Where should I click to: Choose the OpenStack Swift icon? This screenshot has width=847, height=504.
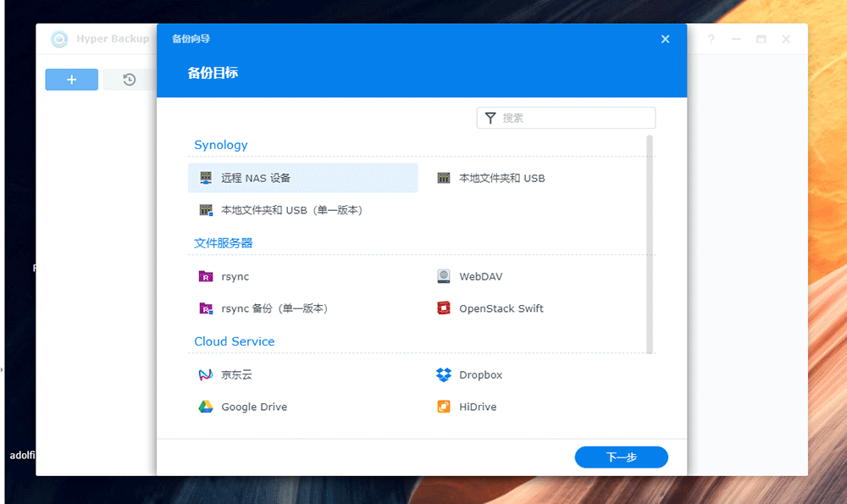[444, 308]
